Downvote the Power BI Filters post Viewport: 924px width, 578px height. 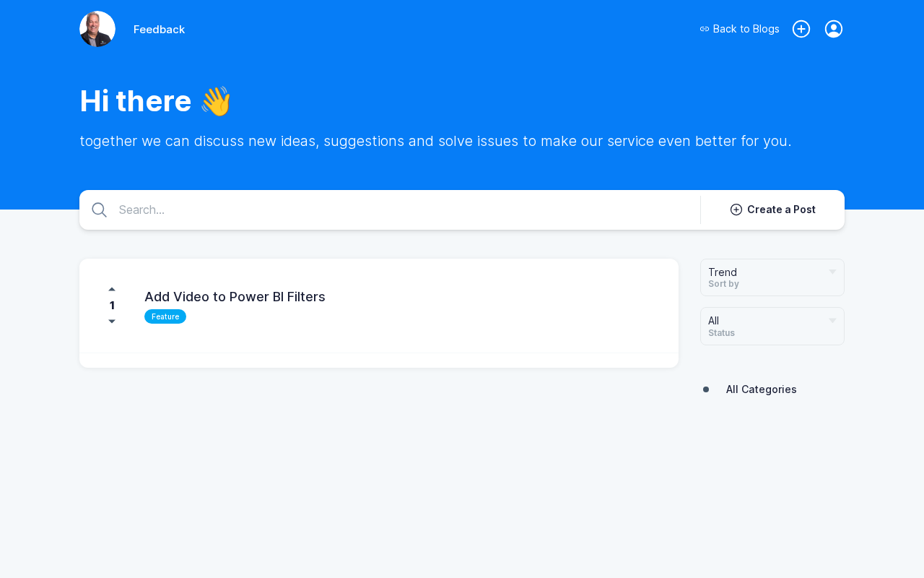[112, 322]
